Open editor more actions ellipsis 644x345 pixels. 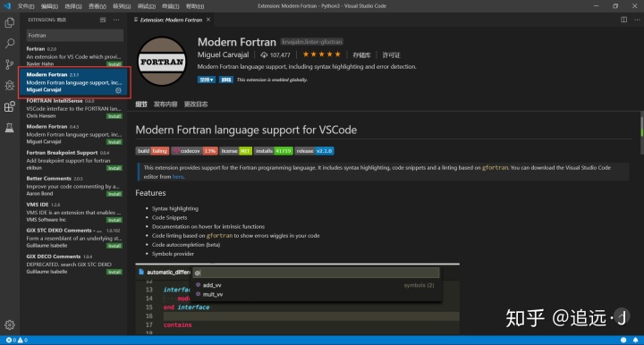click(x=637, y=20)
